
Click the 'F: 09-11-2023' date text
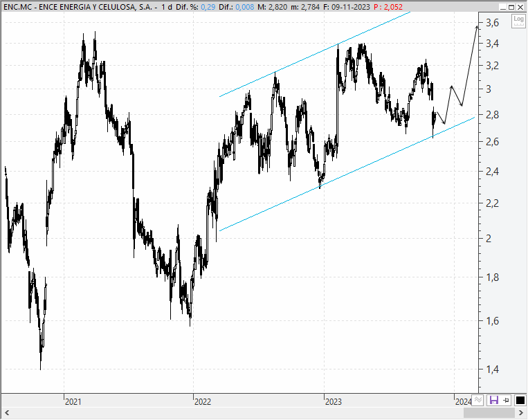point(347,7)
